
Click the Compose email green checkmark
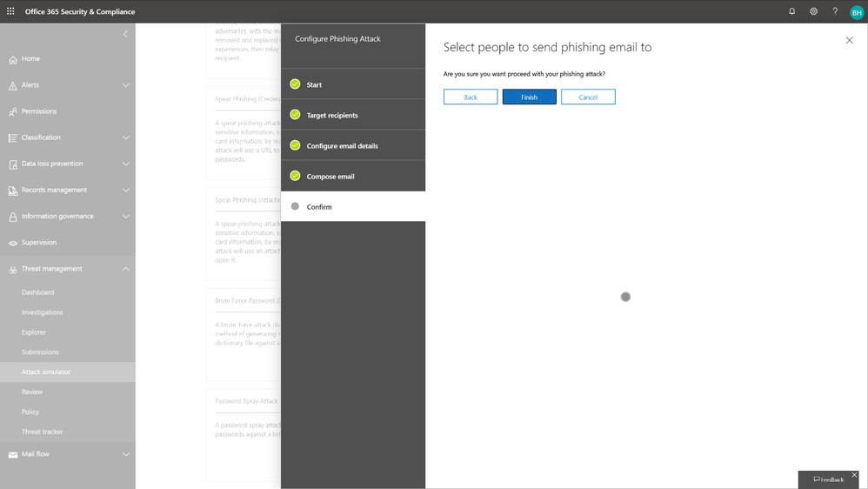click(x=295, y=176)
